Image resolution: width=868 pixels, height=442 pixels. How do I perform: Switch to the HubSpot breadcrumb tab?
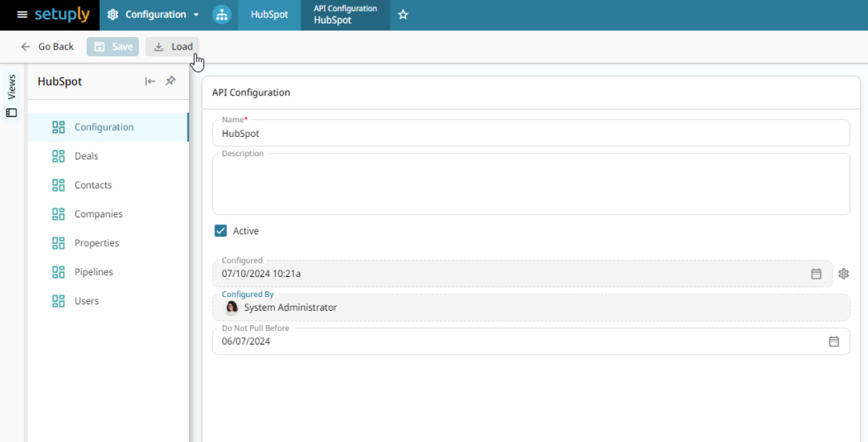pyautogui.click(x=269, y=14)
